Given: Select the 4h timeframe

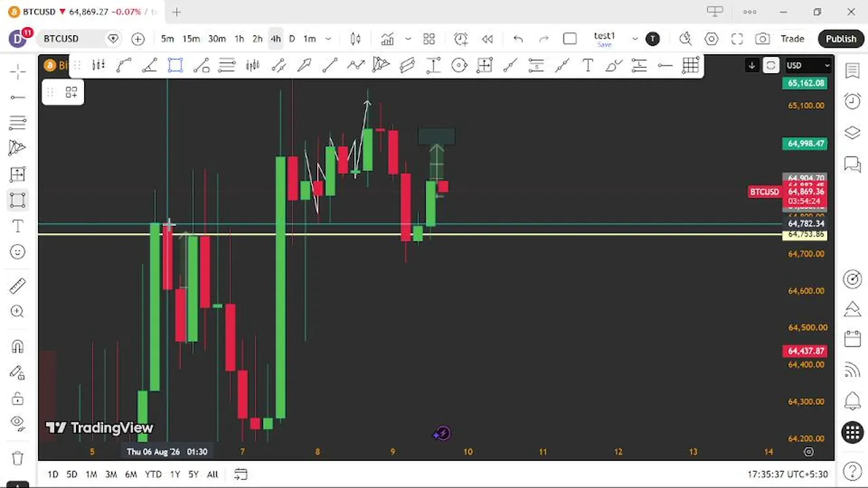Looking at the screenshot, I should coord(275,39).
